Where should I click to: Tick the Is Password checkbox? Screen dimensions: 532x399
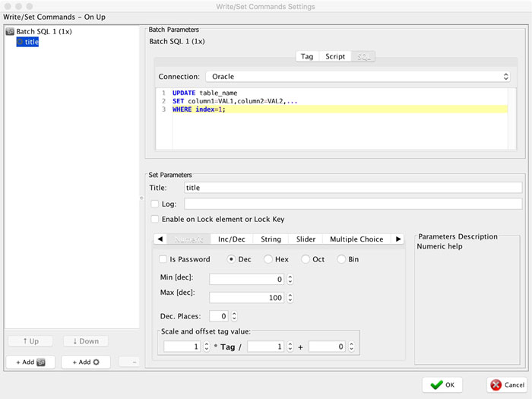[163, 259]
